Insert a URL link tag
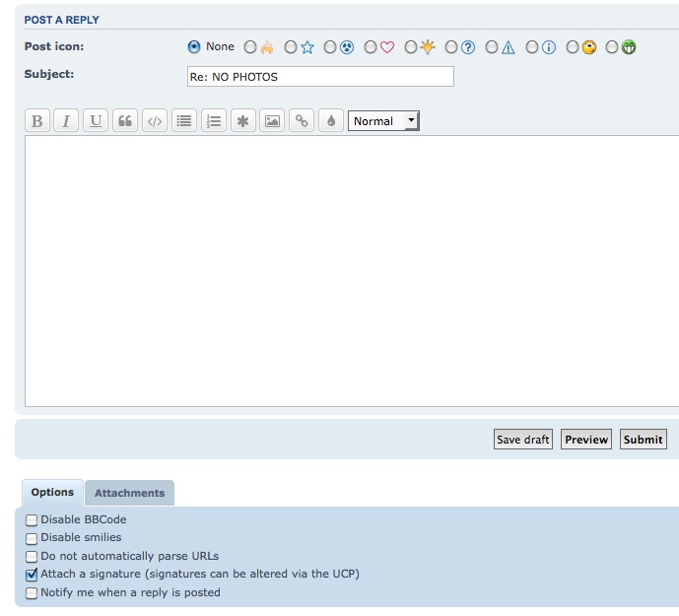Viewport: 679px width, 616px height. 302,121
